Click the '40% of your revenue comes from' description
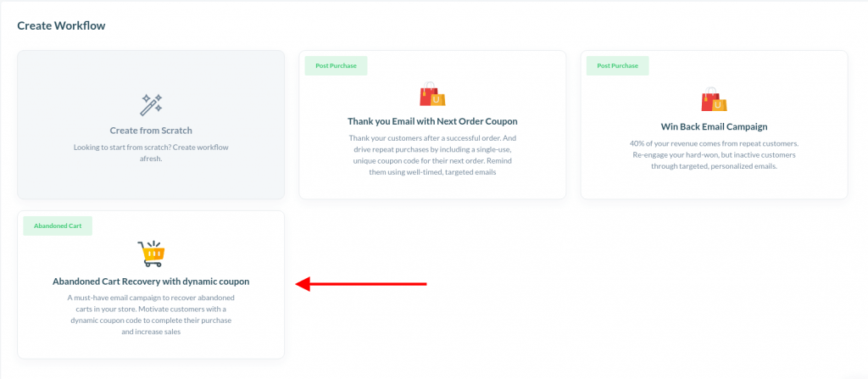This screenshot has width=868, height=379. click(x=714, y=154)
